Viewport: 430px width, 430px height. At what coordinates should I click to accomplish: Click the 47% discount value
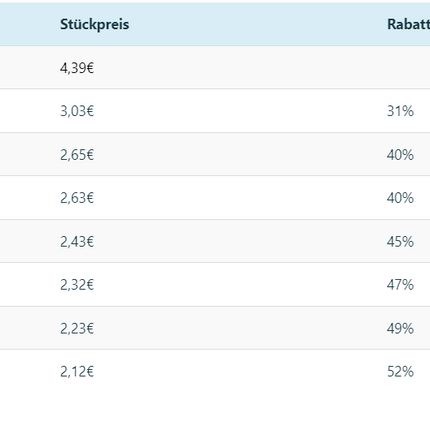400,285
